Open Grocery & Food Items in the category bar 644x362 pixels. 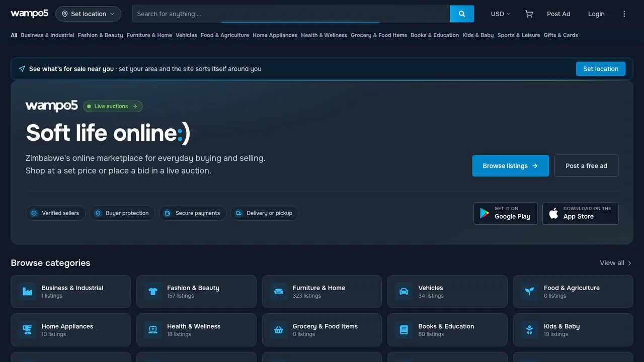[x=379, y=35]
